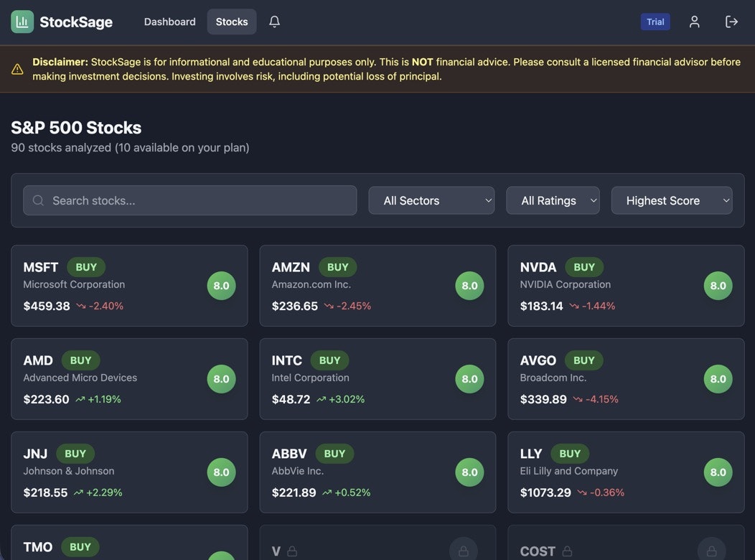Click the $221.89 ABBV price
The width and height of the screenshot is (755, 560).
click(x=294, y=493)
